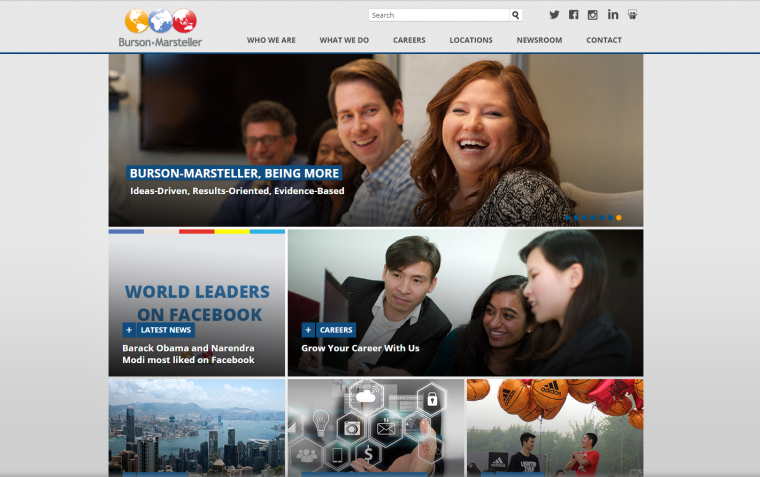Screen dimensions: 760x477
Task: Open the Careers navigation menu item
Action: pos(409,40)
